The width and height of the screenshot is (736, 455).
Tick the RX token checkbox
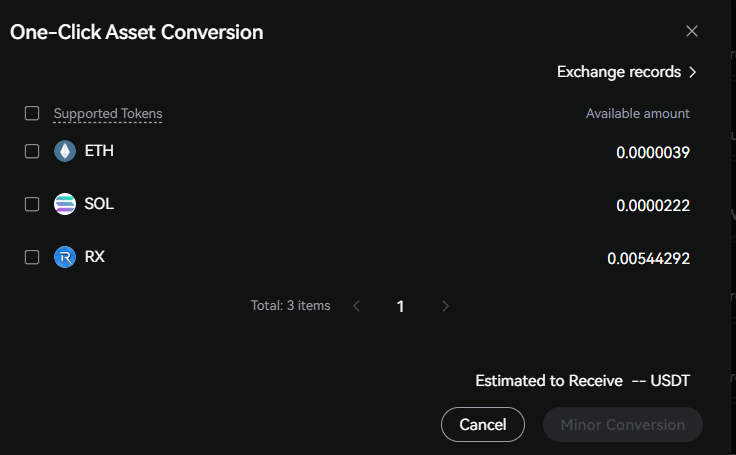(x=32, y=257)
